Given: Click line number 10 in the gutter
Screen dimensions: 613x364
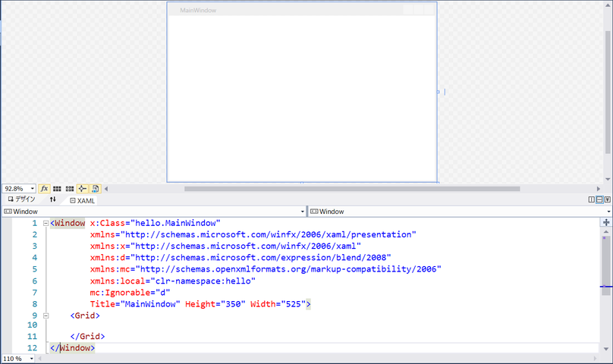Looking at the screenshot, I should click(x=32, y=325).
